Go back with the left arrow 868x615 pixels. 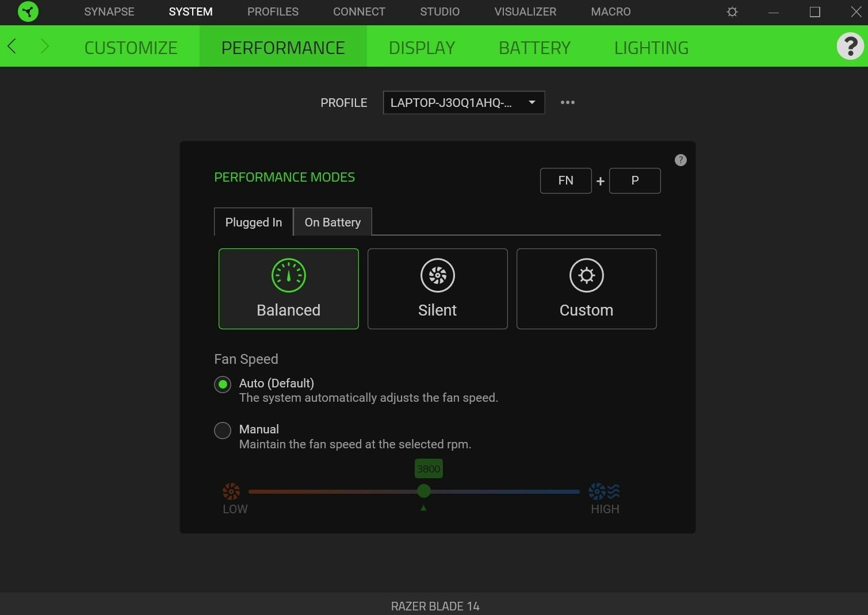[x=12, y=46]
